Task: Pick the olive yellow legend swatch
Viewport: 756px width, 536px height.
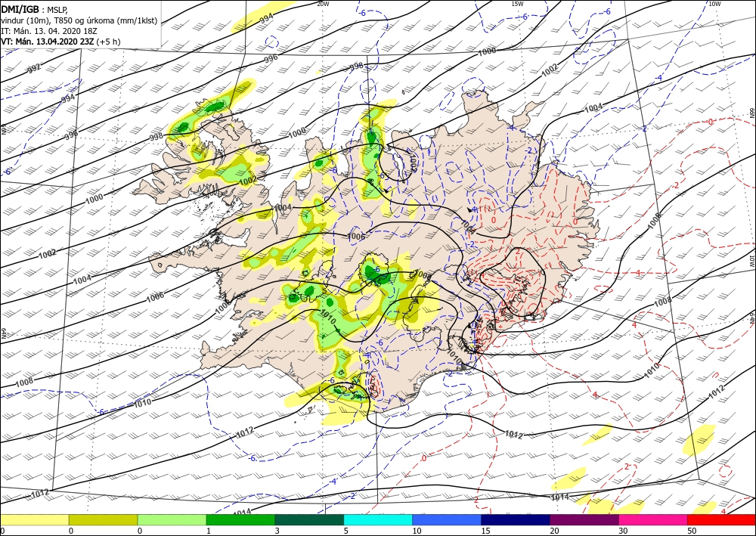Action: [103, 519]
